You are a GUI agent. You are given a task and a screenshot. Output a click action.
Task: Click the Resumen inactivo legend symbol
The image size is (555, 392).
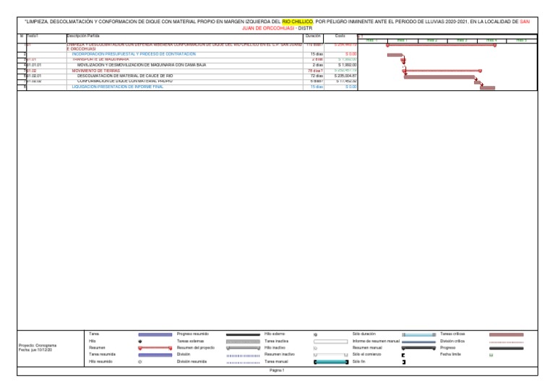330,354
